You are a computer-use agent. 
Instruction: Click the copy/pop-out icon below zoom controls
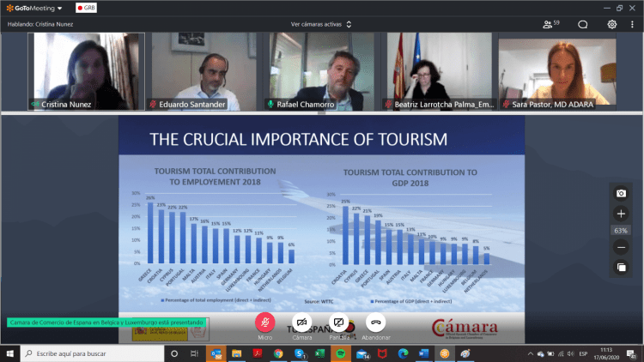621,267
